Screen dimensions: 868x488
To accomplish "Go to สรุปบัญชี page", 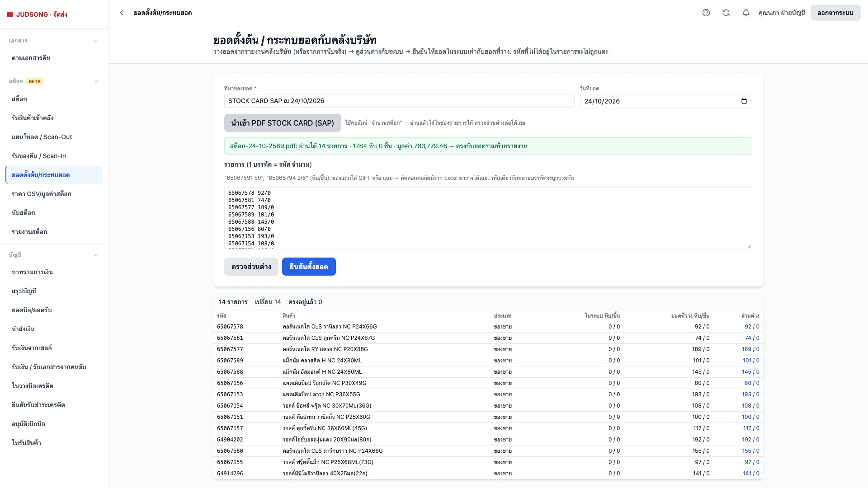I will pyautogui.click(x=54, y=291).
